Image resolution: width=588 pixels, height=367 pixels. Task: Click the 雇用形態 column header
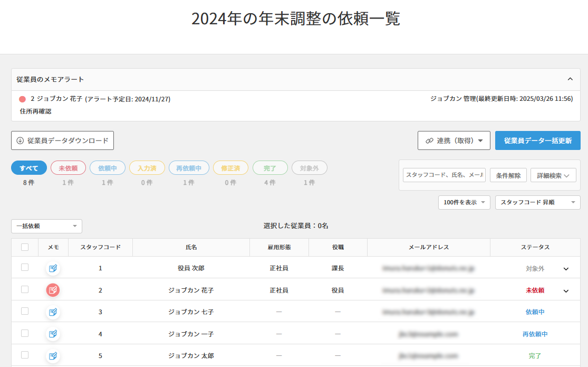point(279,247)
